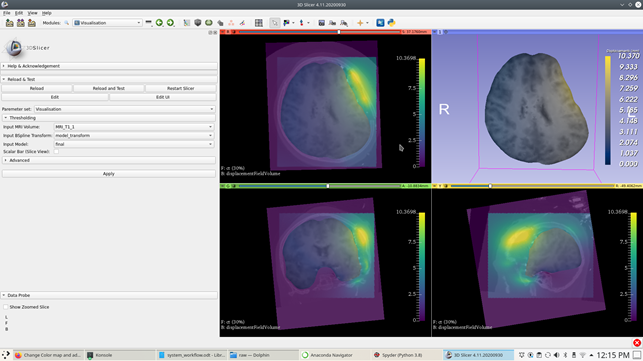This screenshot has width=643, height=361.
Task: Open the Input MRI Volume dropdown
Action: click(x=134, y=127)
